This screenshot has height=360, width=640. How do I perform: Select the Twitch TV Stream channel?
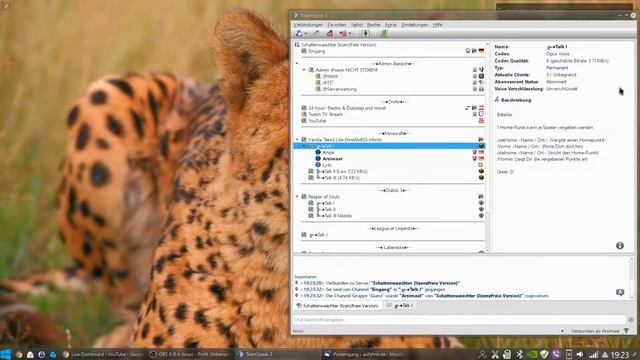click(x=325, y=115)
